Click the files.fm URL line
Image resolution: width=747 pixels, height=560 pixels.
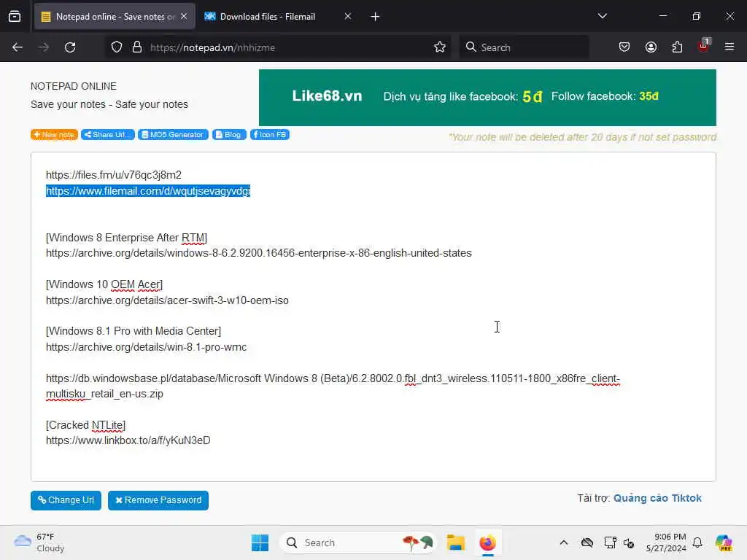[113, 175]
